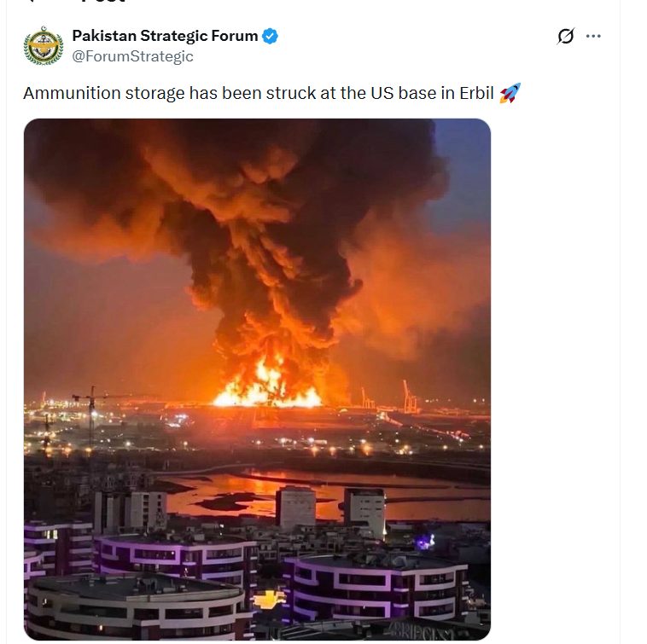Click the glowing yellow light near purple buildings
Image resolution: width=647 pixels, height=644 pixels.
coord(268,598)
